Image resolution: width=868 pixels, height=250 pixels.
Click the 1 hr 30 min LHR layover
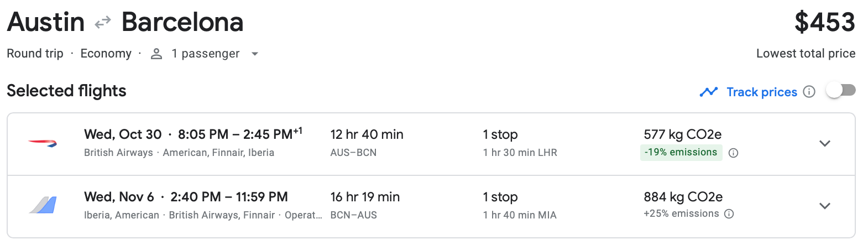pos(520,153)
